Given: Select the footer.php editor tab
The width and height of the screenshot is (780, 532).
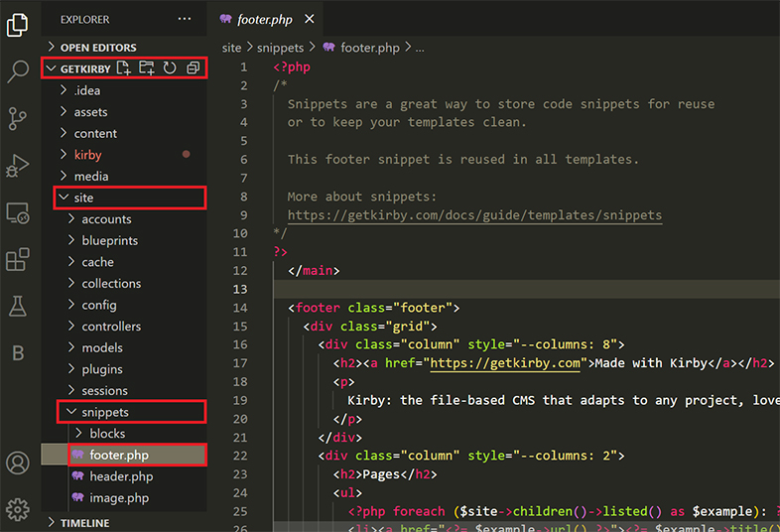Looking at the screenshot, I should click(x=265, y=19).
